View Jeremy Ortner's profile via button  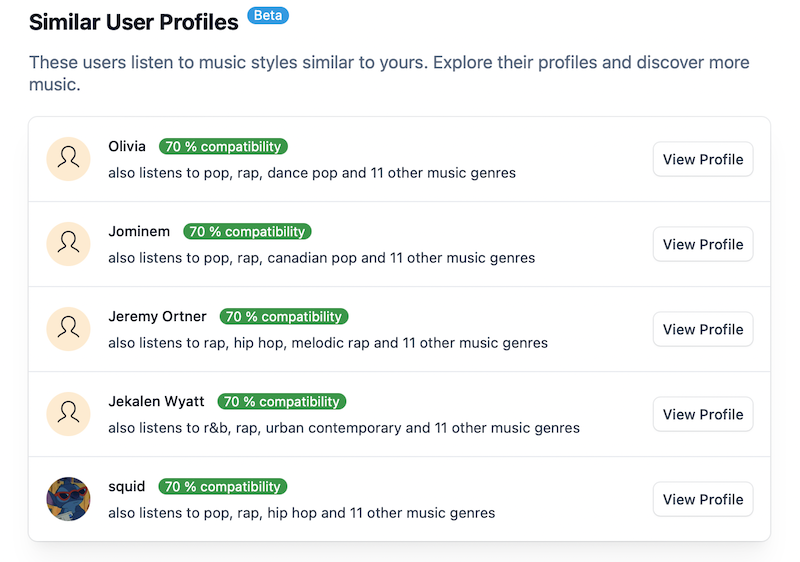pyautogui.click(x=702, y=329)
